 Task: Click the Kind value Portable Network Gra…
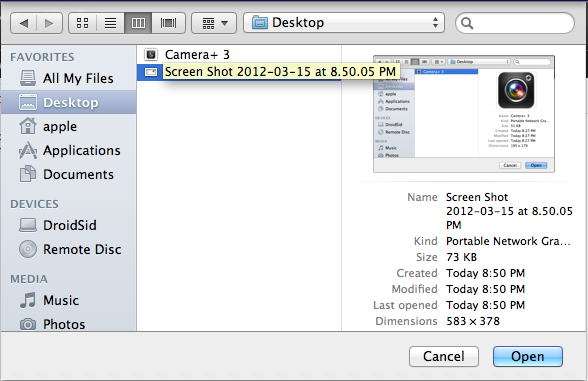coord(508,241)
